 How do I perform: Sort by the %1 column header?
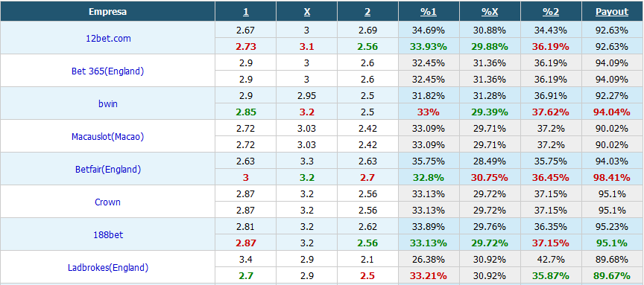point(429,12)
